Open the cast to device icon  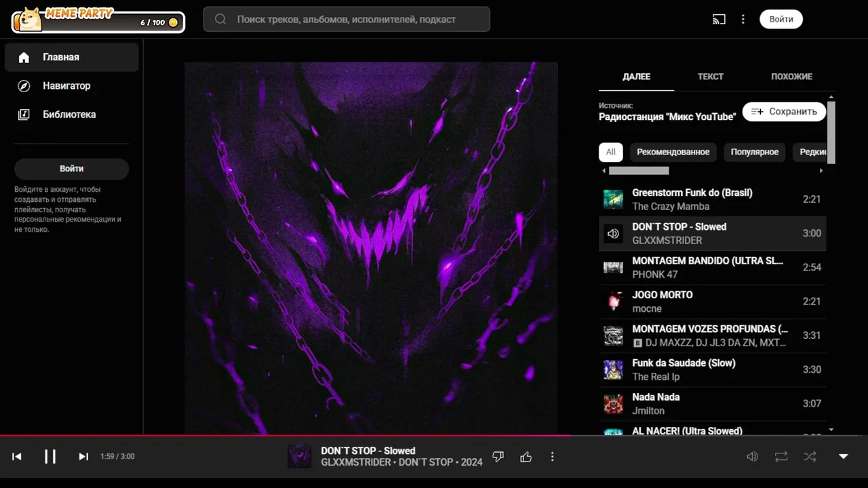tap(719, 19)
